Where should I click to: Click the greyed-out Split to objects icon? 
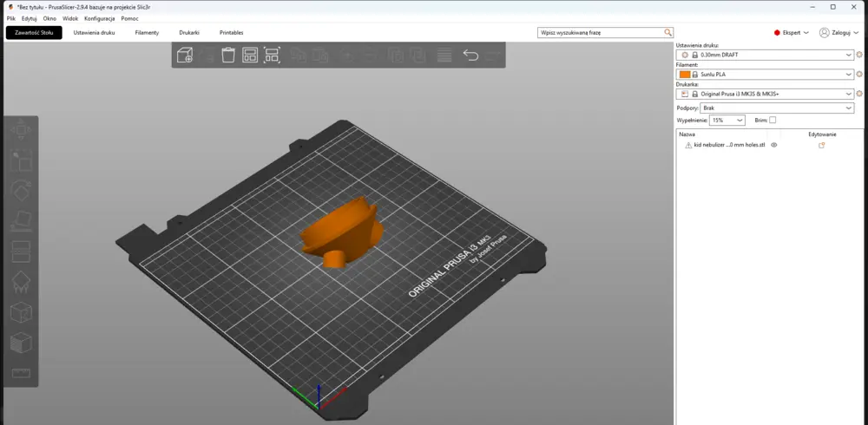pos(396,56)
